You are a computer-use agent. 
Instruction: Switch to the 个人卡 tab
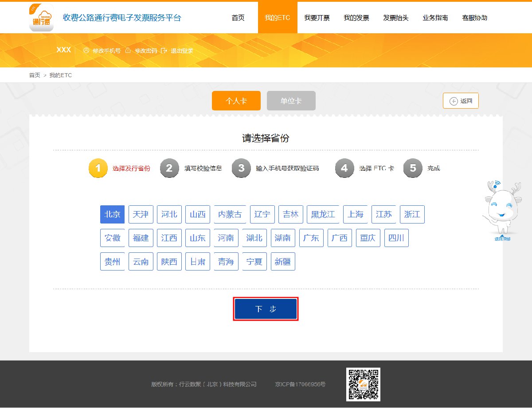click(x=236, y=101)
